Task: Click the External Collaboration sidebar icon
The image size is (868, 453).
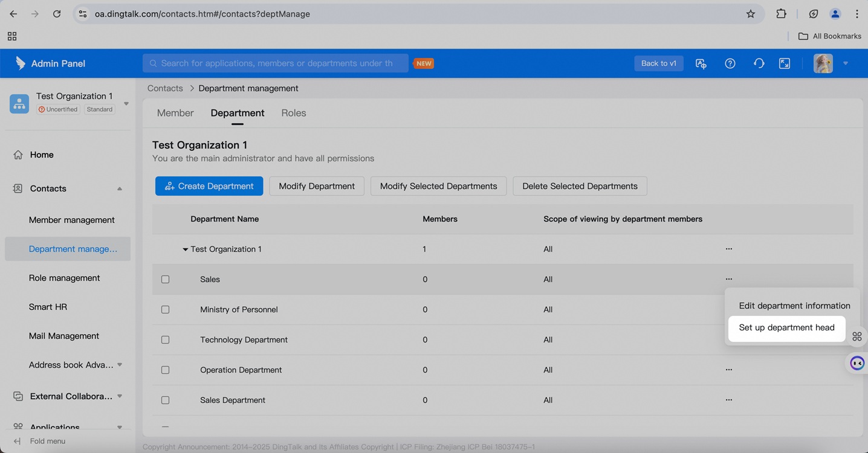Action: coord(18,396)
